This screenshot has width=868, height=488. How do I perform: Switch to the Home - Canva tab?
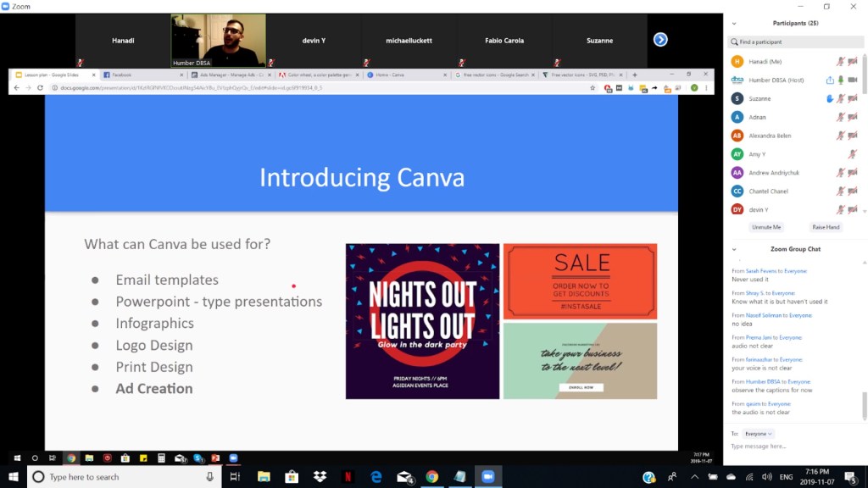coord(390,75)
